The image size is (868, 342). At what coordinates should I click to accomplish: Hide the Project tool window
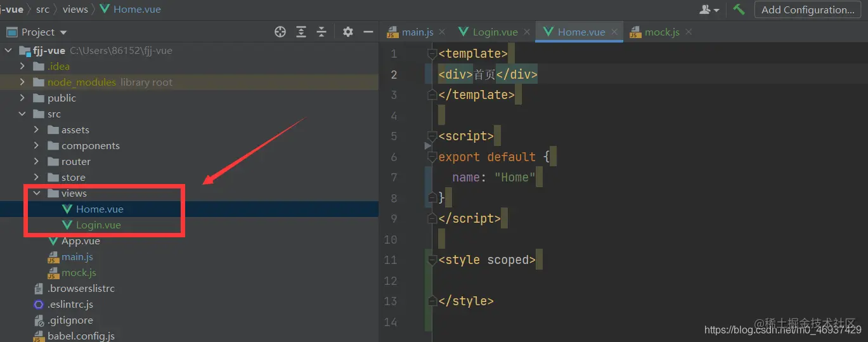(x=368, y=32)
